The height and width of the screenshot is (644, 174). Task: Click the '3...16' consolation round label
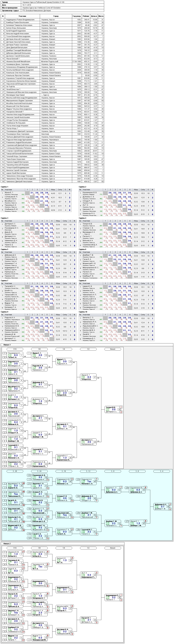(64, 471)
